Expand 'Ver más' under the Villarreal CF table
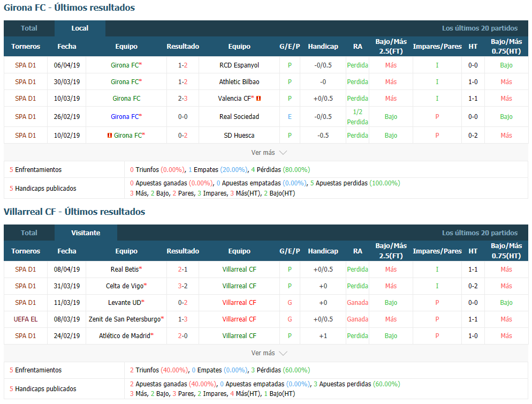 (x=269, y=353)
